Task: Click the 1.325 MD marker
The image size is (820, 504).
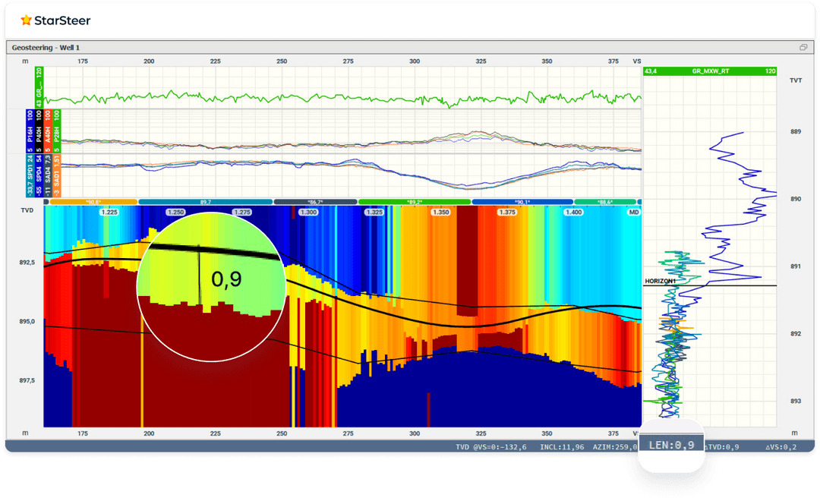Action: pyautogui.click(x=374, y=213)
